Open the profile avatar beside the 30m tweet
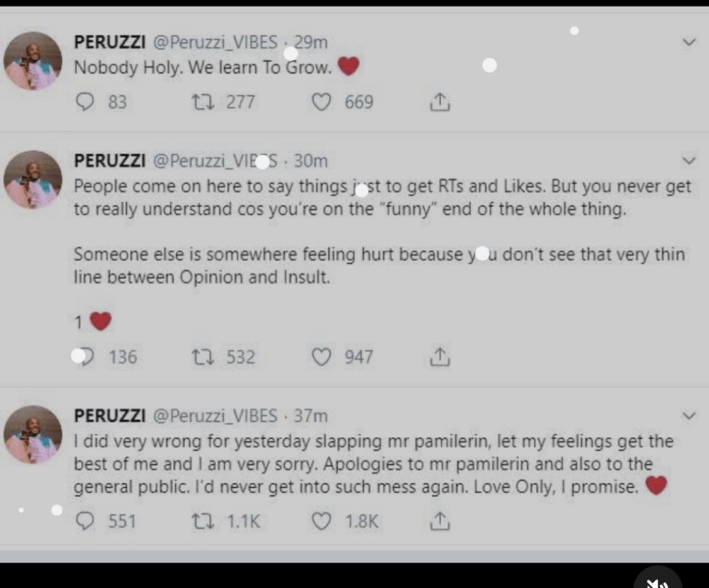This screenshot has height=588, width=709. (x=33, y=180)
